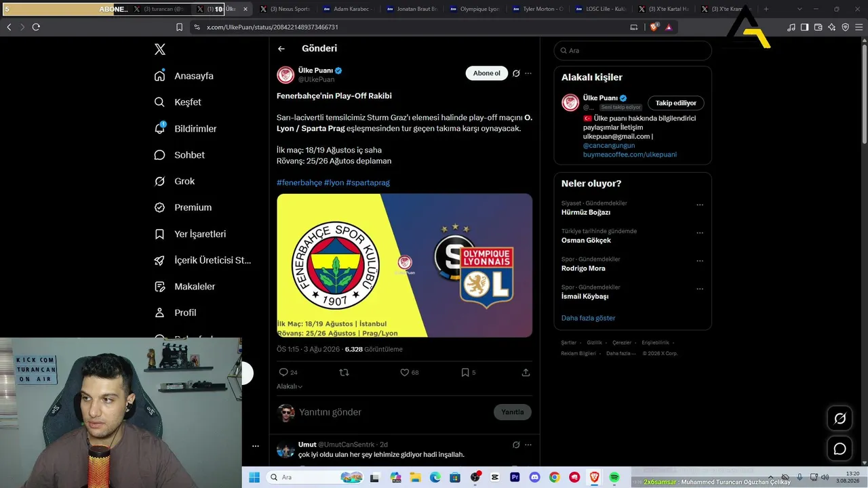
Task: Repost the Fenerbahçe play-off post
Action: click(x=344, y=372)
